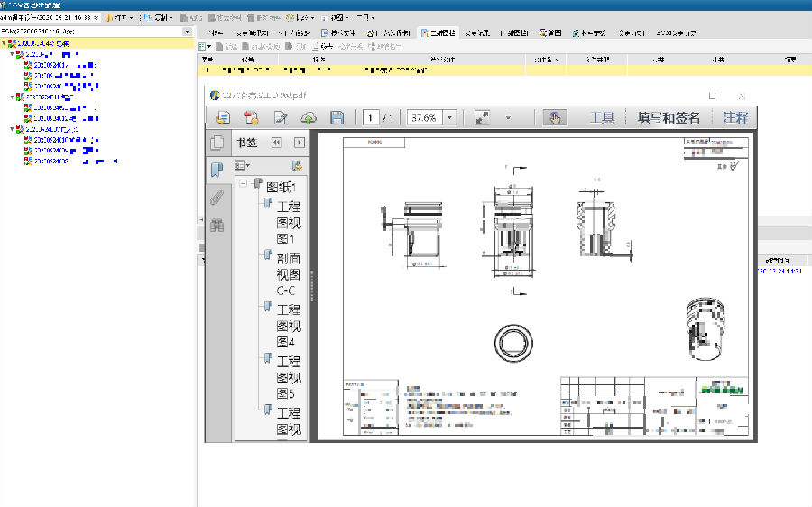Open the page thumbnails panel icon
The width and height of the screenshot is (812, 507).
click(217, 143)
